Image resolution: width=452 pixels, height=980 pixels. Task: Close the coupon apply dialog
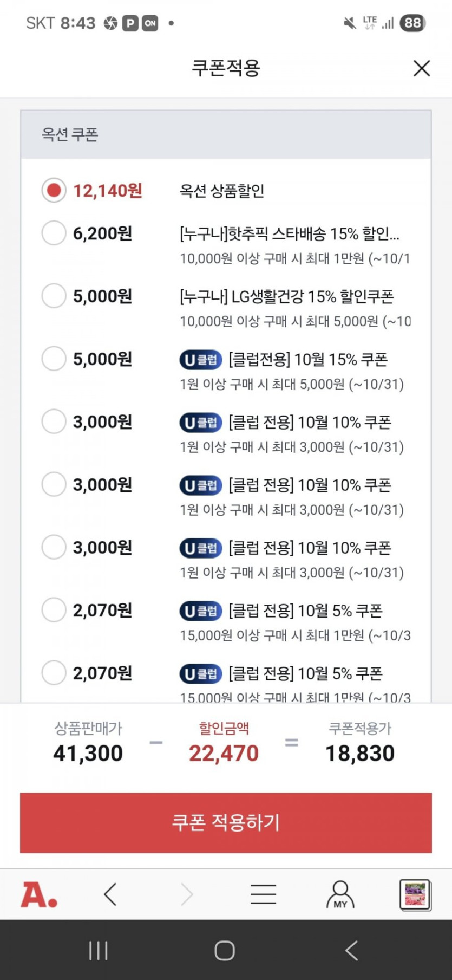click(421, 68)
